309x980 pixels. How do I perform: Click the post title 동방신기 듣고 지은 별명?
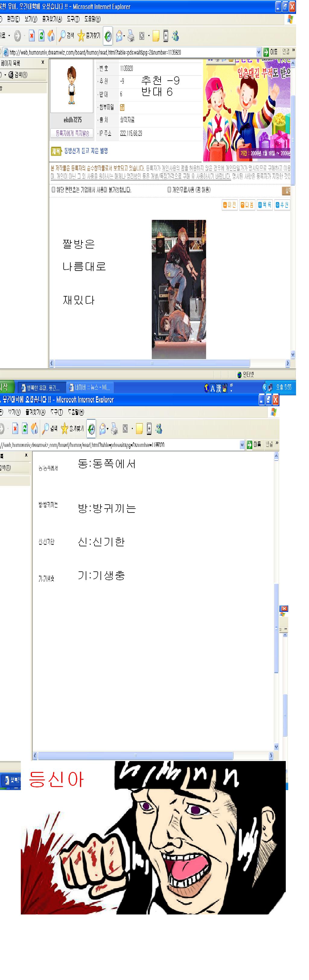pos(86,151)
